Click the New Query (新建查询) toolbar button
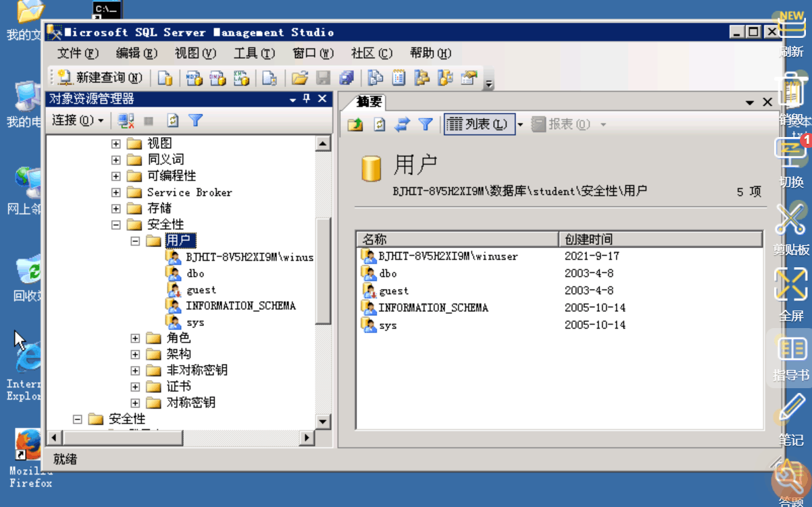The width and height of the screenshot is (812, 507). (99, 78)
